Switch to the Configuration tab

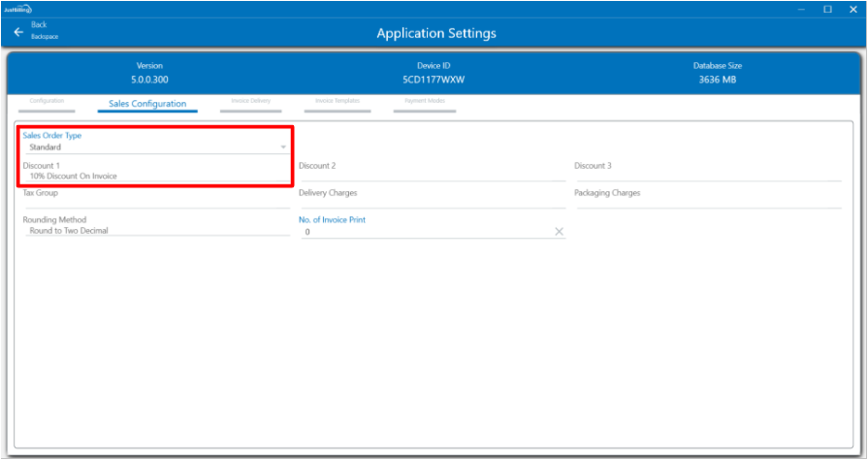coord(47,103)
